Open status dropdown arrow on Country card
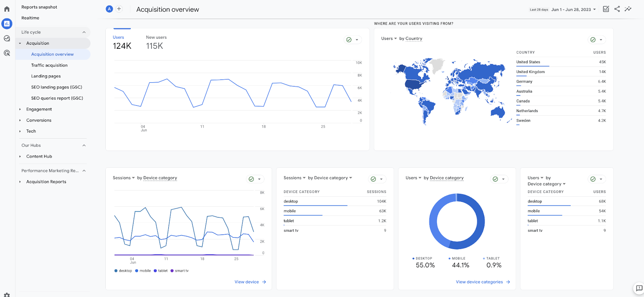 [601, 40]
